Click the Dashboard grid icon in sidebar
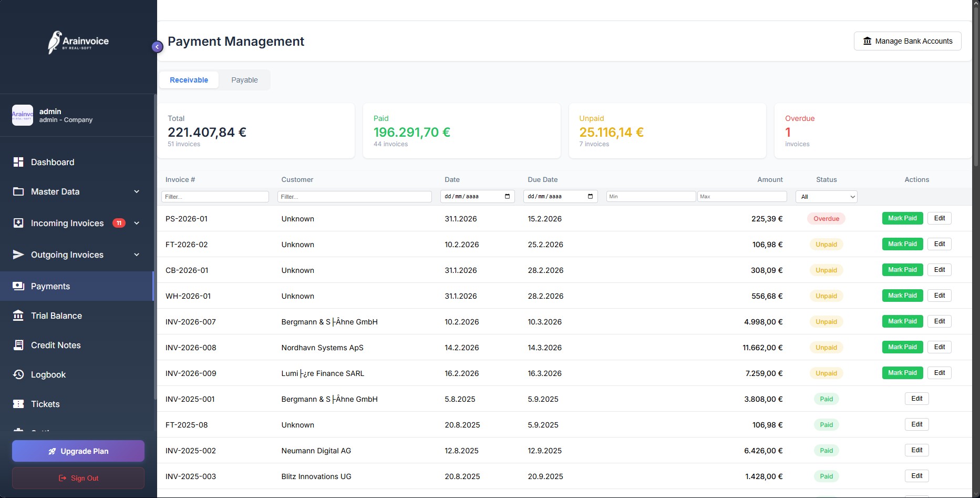Screen dimensions: 980x498 tap(18, 162)
